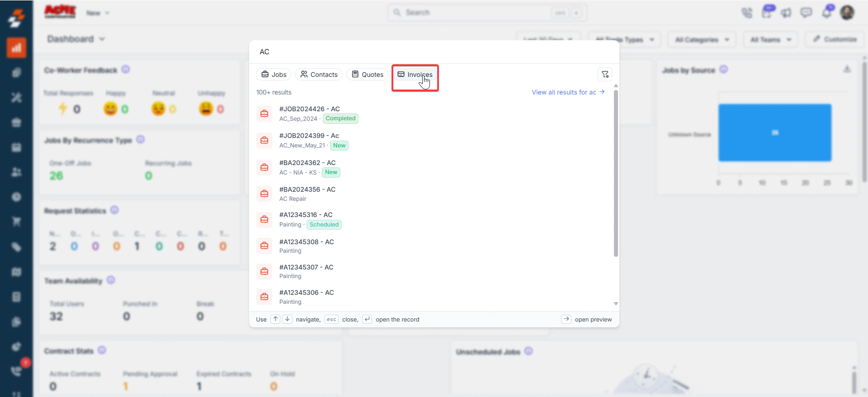Image resolution: width=868 pixels, height=397 pixels.
Task: Click briefcase icon beside #BA2024356
Action: click(x=264, y=194)
